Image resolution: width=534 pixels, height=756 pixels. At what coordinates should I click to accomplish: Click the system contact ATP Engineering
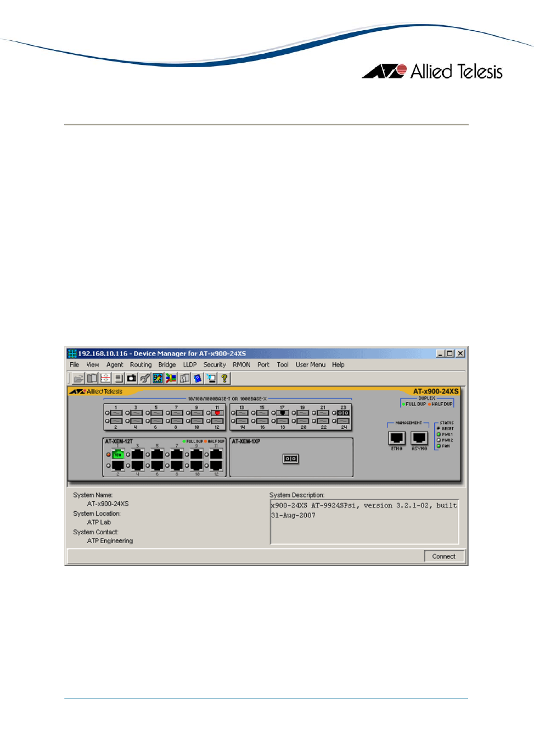110,541
